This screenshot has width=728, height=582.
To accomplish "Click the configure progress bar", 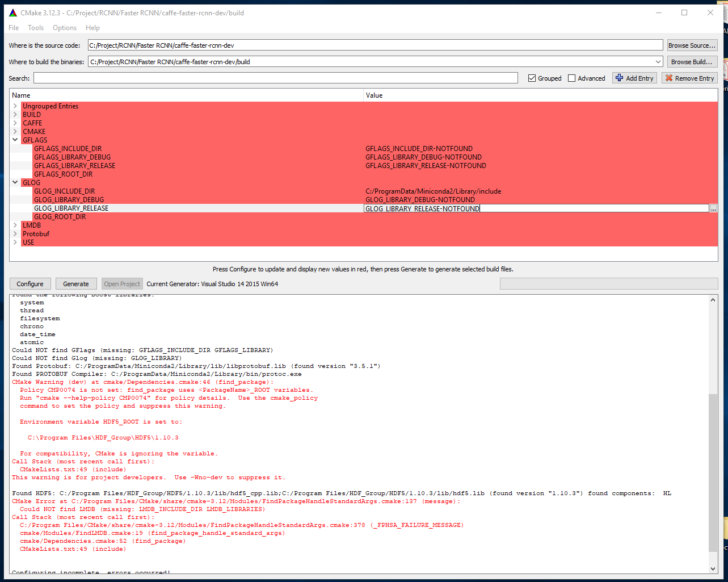I will pyautogui.click(x=609, y=284).
